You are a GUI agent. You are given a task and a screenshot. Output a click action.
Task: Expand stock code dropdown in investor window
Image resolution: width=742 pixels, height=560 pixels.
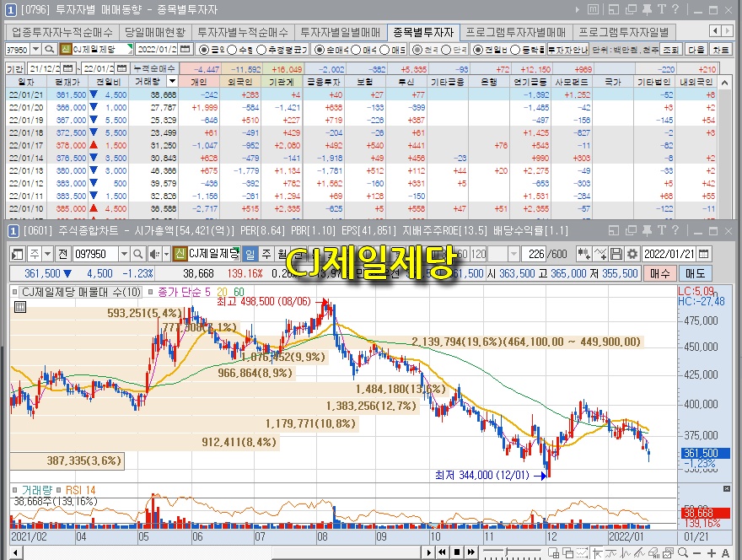pos(35,49)
